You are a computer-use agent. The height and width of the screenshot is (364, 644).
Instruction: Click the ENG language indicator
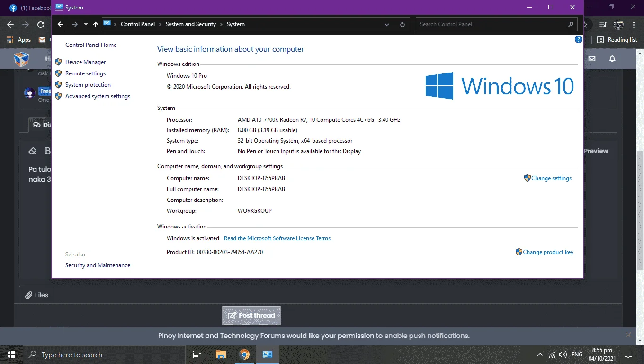[x=577, y=355]
